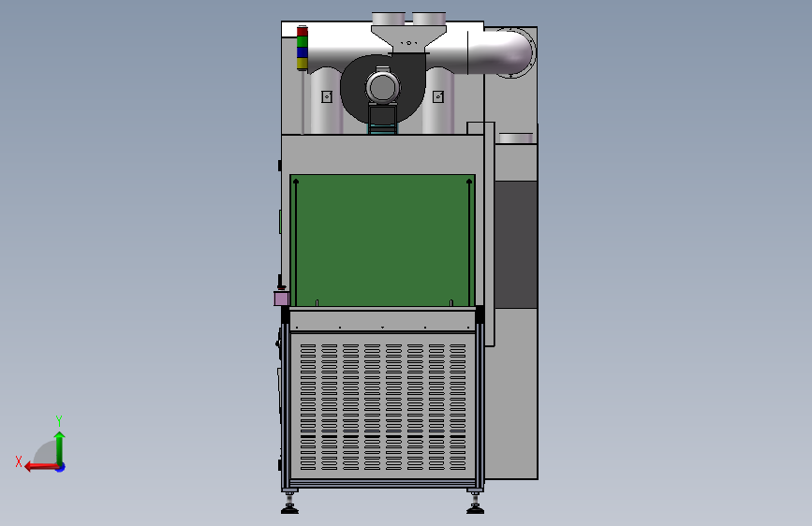Select the dark gray panel on the right cabinet
This screenshot has width=812, height=526.
coord(516,244)
